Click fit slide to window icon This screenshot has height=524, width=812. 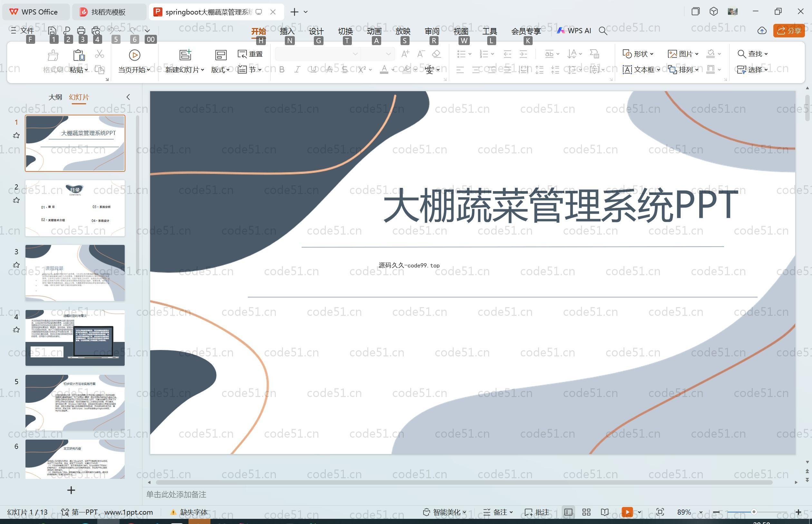click(x=660, y=512)
